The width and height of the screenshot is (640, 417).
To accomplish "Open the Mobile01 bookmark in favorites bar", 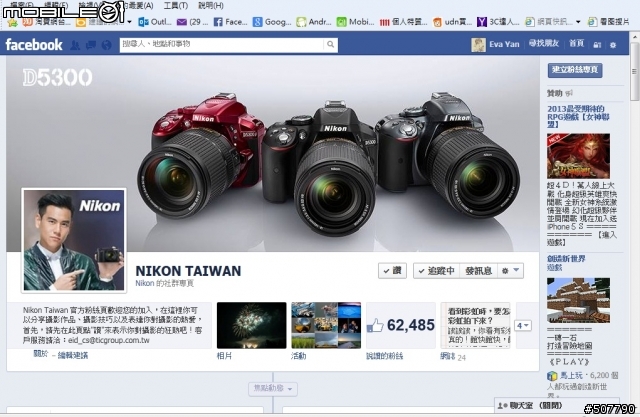I will [x=355, y=22].
